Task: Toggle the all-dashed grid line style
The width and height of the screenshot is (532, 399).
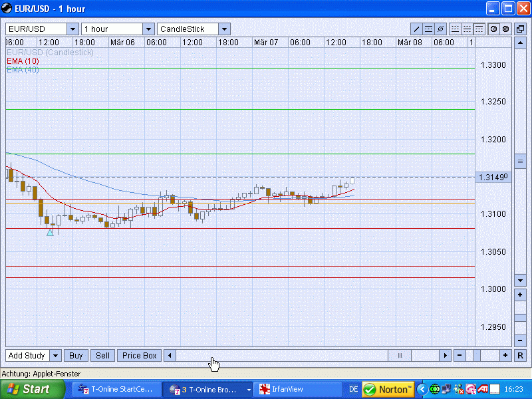Action: tap(455, 29)
